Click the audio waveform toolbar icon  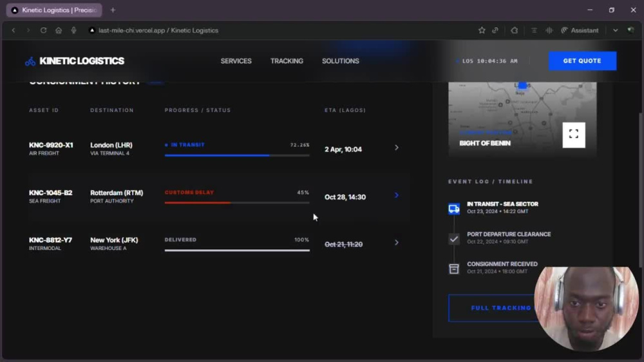(549, 30)
